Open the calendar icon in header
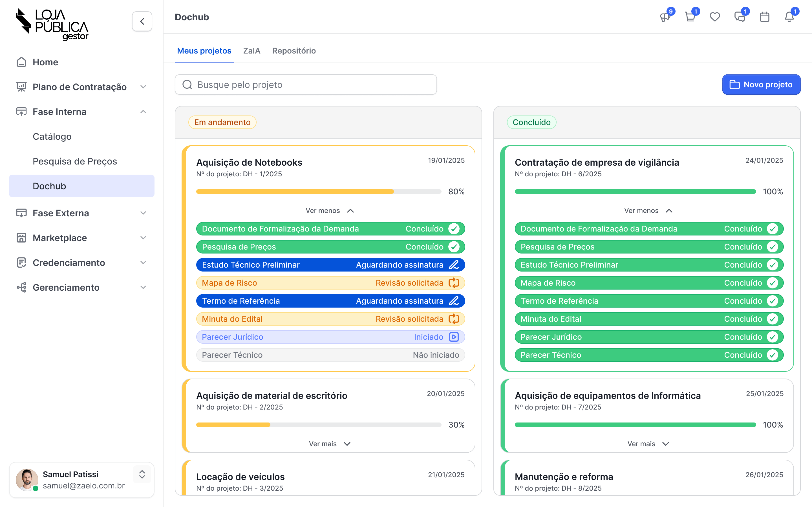The height and width of the screenshot is (507, 812). click(764, 17)
